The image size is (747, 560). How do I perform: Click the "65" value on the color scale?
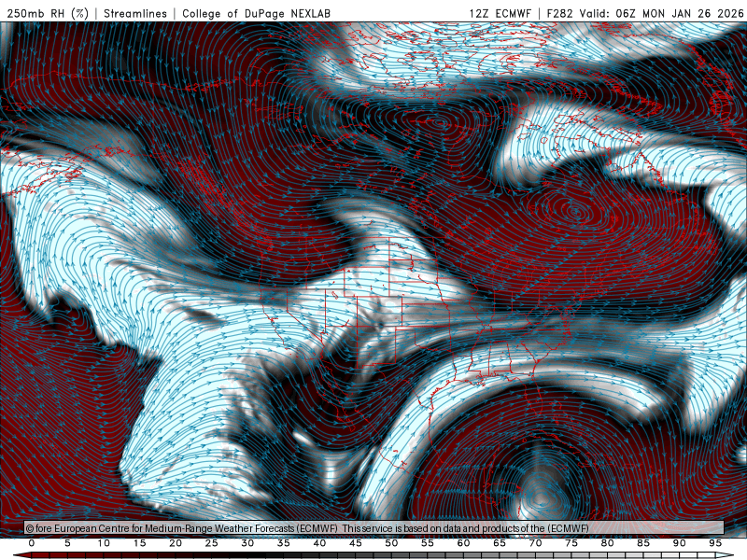[500, 543]
